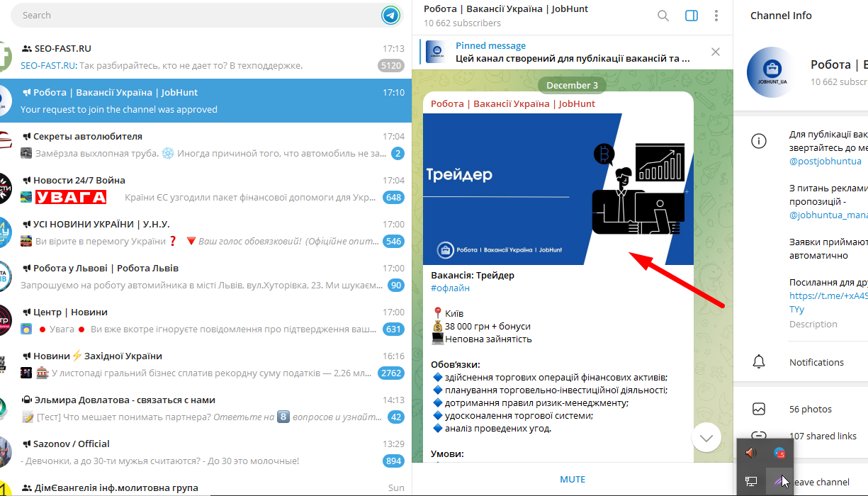
Task: Open Новости 24/7 Война channel
Action: coord(205,188)
